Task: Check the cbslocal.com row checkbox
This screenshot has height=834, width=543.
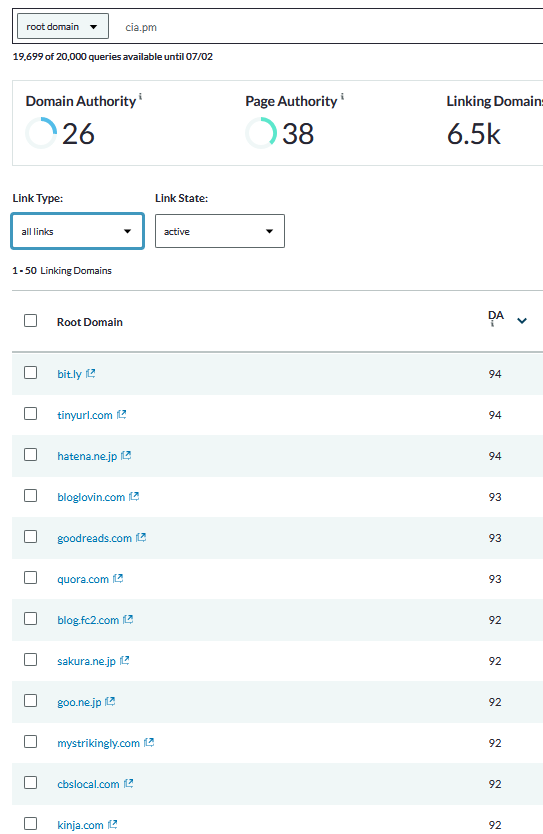Action: coord(30,782)
